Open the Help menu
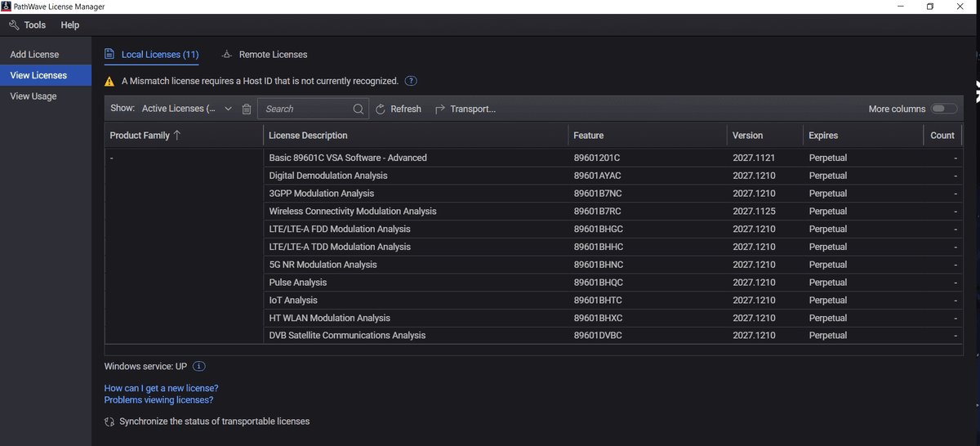Viewport: 980px width, 446px height. [x=70, y=25]
